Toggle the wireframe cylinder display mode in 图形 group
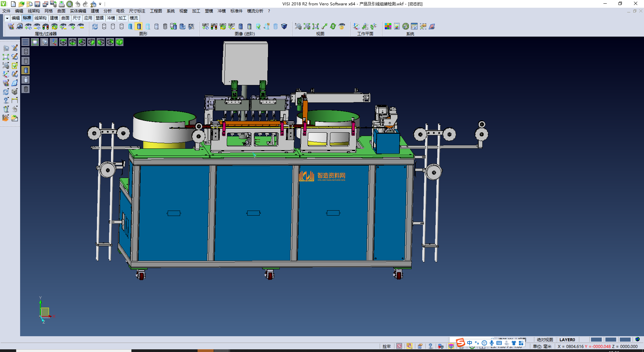The height and width of the screenshot is (352, 644). point(104,27)
